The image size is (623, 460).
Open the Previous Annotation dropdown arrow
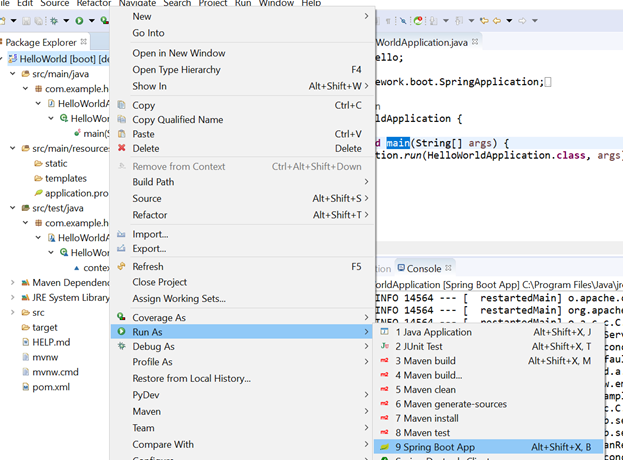471,21
